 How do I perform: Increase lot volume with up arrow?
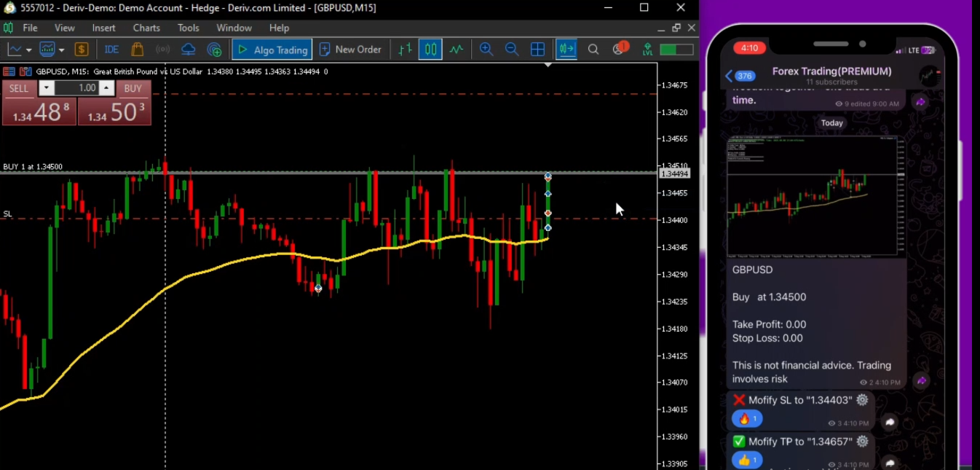tap(106, 88)
